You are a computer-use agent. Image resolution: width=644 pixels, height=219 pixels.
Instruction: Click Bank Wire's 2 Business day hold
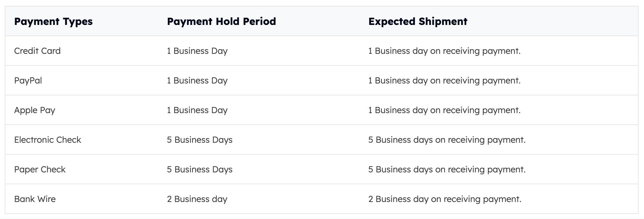point(197,199)
